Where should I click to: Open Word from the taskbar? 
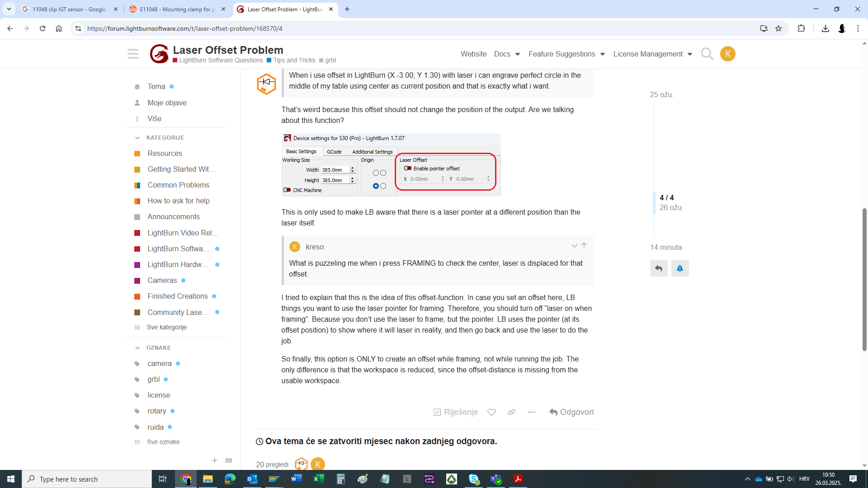tap(297, 479)
